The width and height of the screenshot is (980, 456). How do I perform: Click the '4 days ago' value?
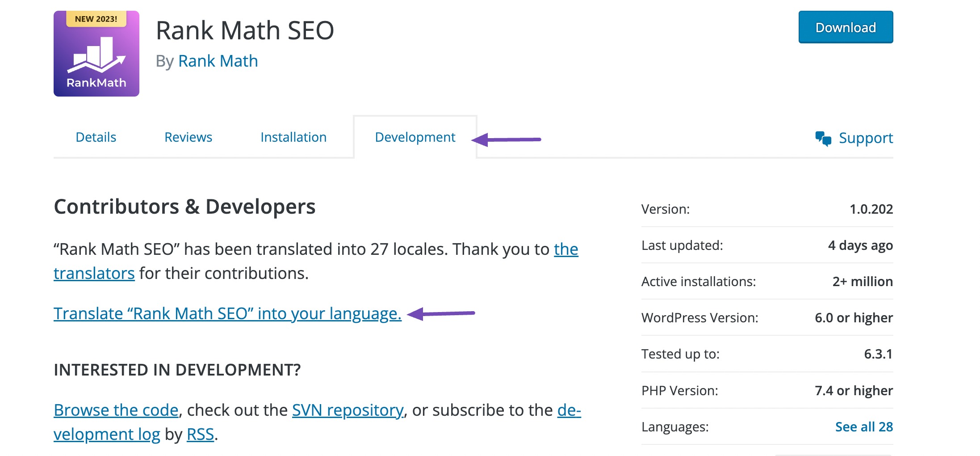click(x=860, y=245)
